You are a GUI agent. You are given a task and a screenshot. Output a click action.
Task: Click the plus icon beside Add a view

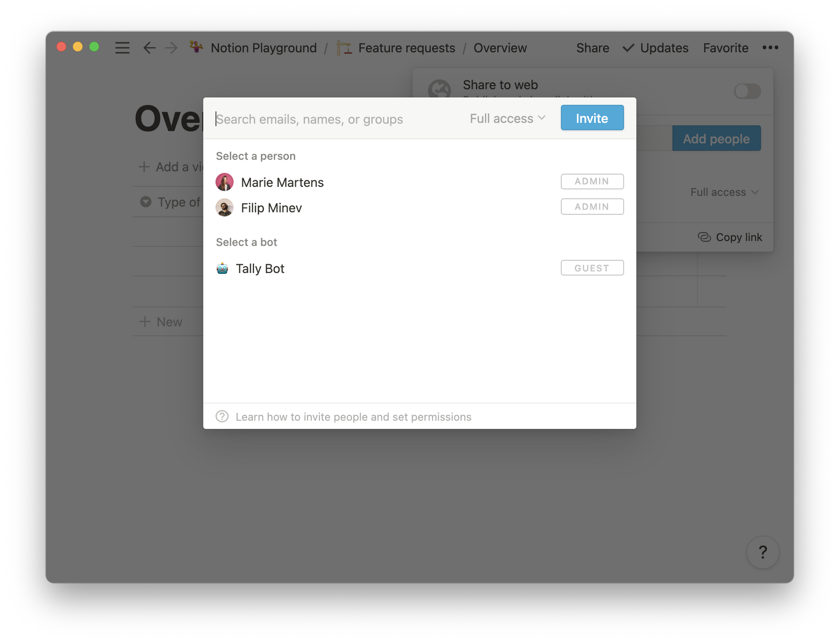[x=144, y=167]
